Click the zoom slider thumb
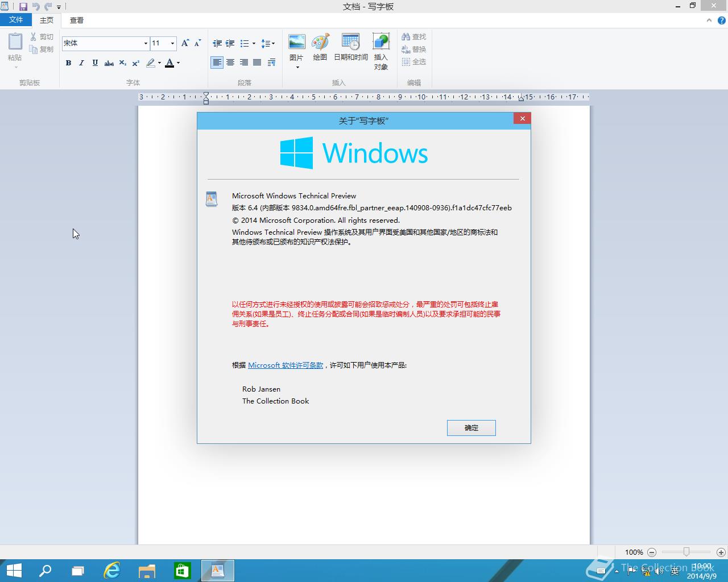 tap(686, 552)
